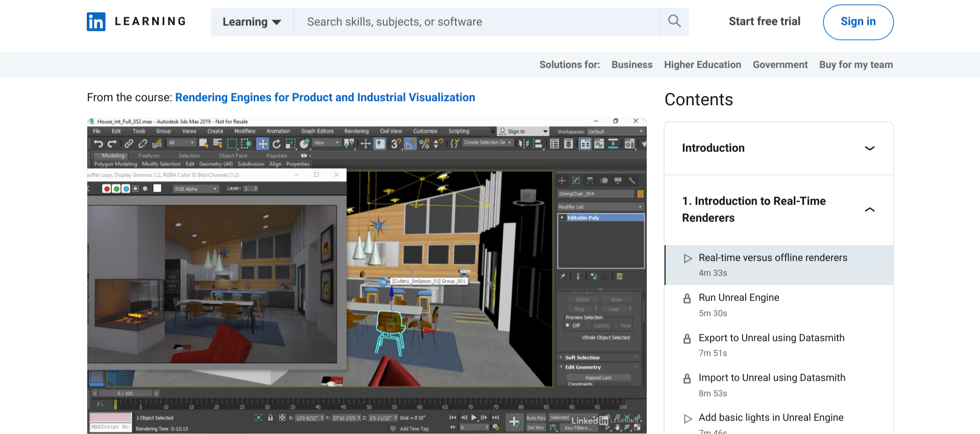Expand the Introduction section
Screen dimensions: 980x434
click(870, 148)
